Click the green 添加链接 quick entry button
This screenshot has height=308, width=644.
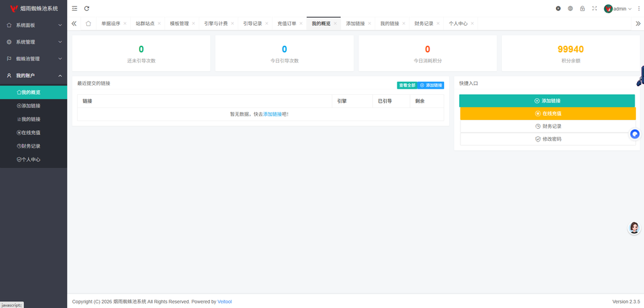point(547,101)
